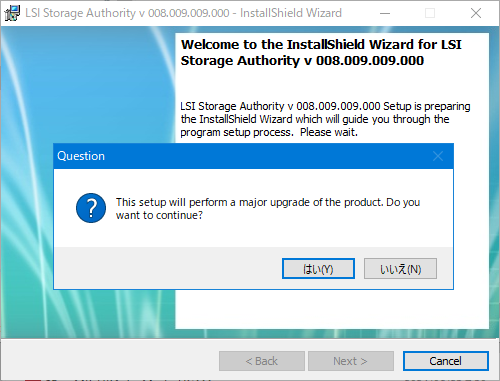Minimize the InstallShield Wizard window

click(x=385, y=13)
